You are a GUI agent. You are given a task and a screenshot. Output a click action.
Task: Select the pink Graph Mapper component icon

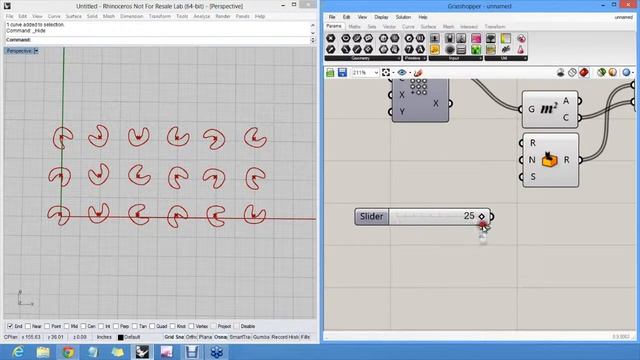point(476,38)
